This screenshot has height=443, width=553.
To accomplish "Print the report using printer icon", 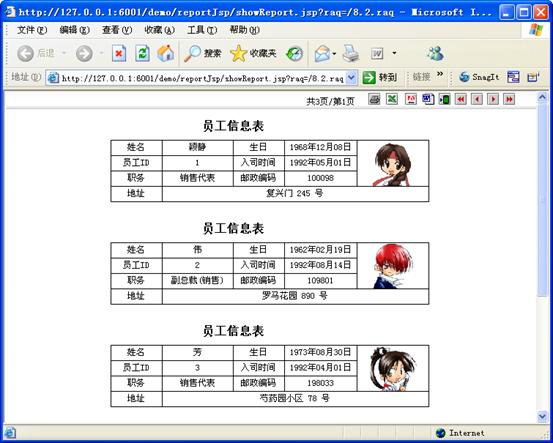I will (x=374, y=99).
